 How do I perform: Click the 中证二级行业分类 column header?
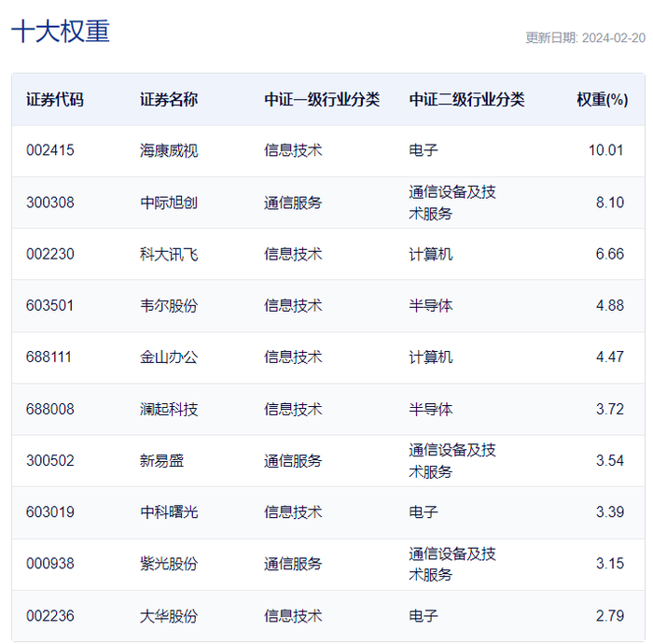click(x=466, y=100)
